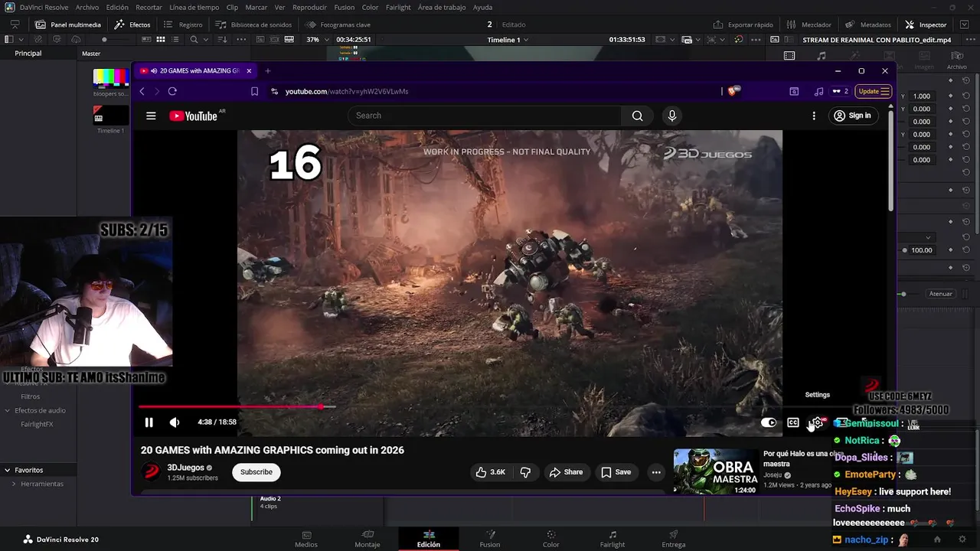
Task: Switch to the Entrega page
Action: [x=674, y=539]
